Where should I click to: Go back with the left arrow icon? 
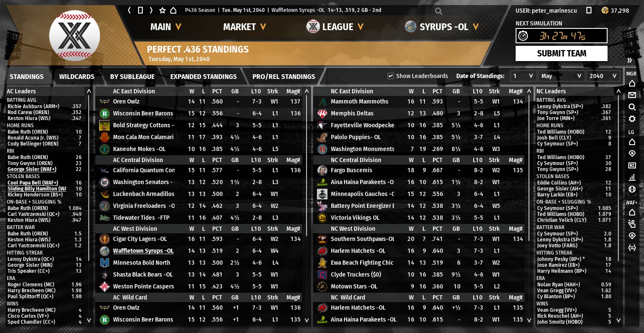click(129, 10)
